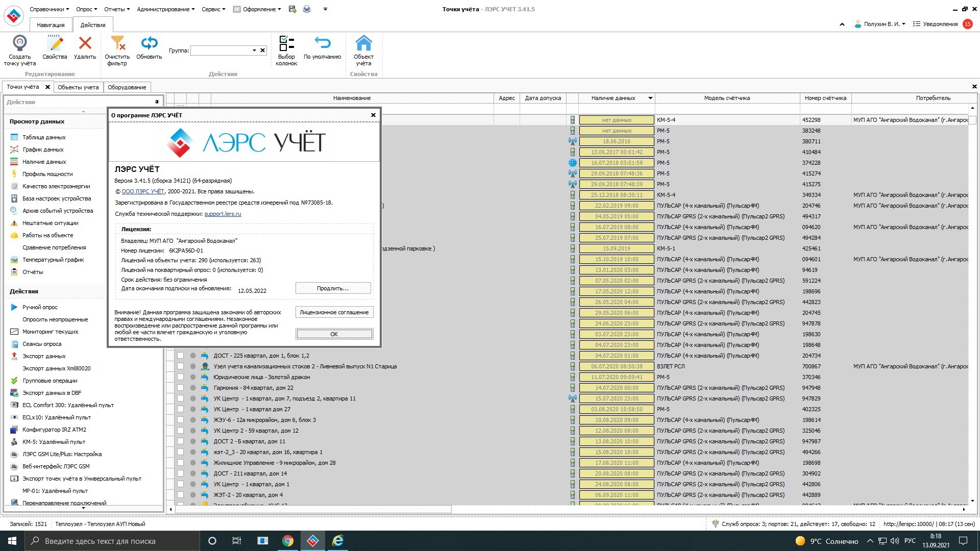Viewport: 980px width, 551px height.
Task: Click OK in the About dialog
Action: [334, 334]
